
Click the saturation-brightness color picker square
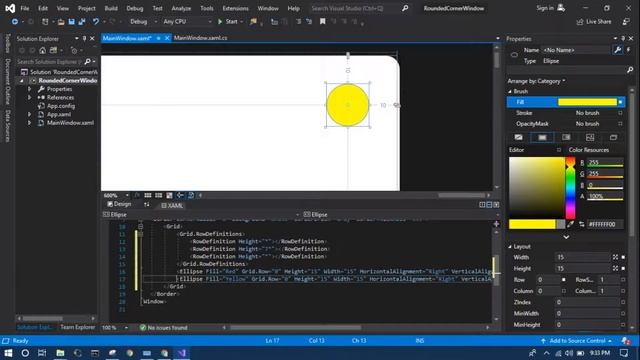[536, 188]
